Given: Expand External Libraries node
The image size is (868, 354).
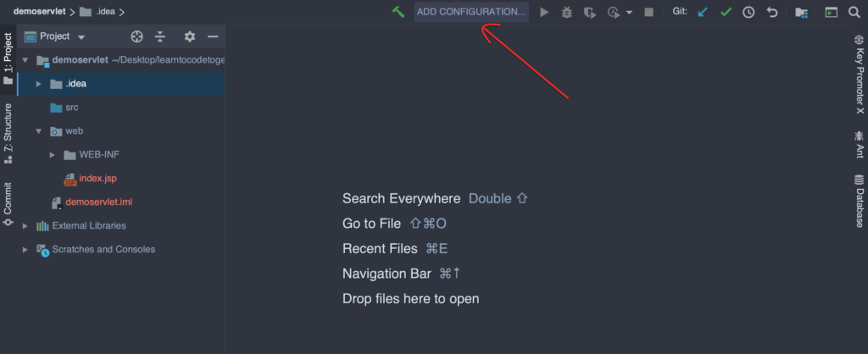Looking at the screenshot, I should (25, 226).
